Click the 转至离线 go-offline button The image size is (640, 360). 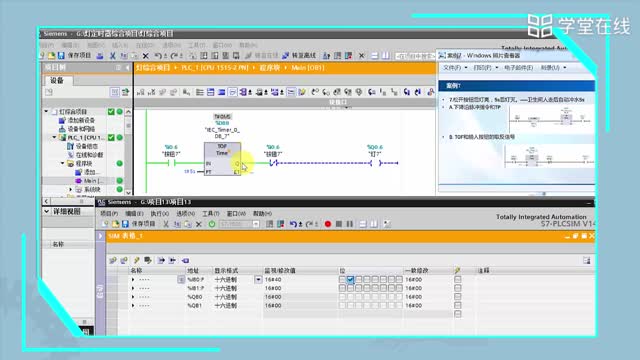[x=299, y=56]
